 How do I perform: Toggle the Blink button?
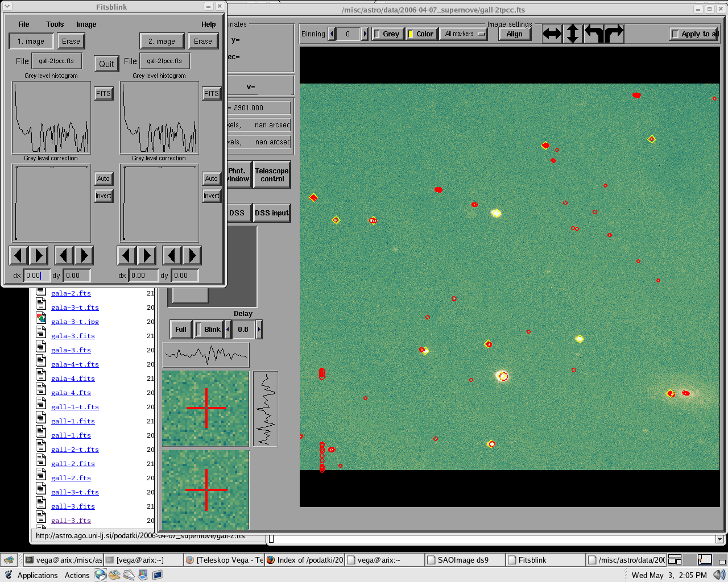[x=208, y=330]
